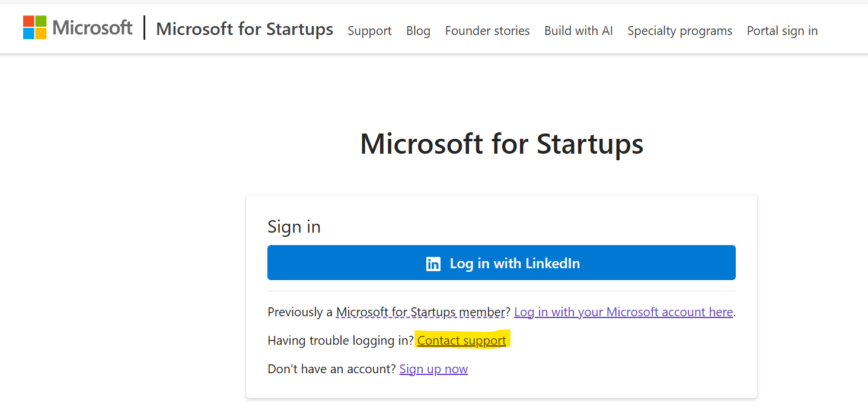Select Portal sign in
Image resolution: width=868 pixels, height=413 pixels.
point(782,31)
